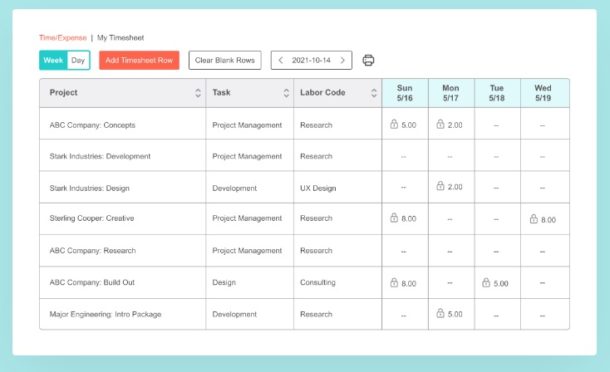Click the Sun 5/16 column header
Image resolution: width=610 pixels, height=372 pixels.
405,93
